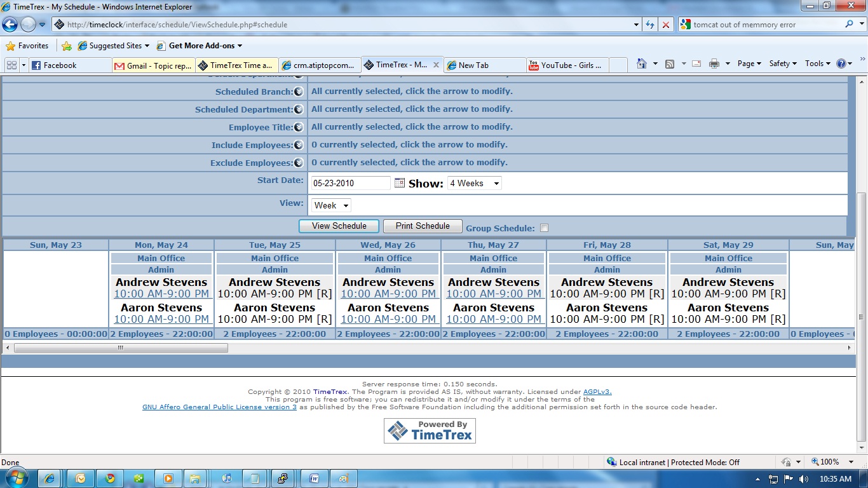Click the horizontal schedule scrollbar
The width and height of the screenshot is (868, 488).
pyautogui.click(x=121, y=348)
